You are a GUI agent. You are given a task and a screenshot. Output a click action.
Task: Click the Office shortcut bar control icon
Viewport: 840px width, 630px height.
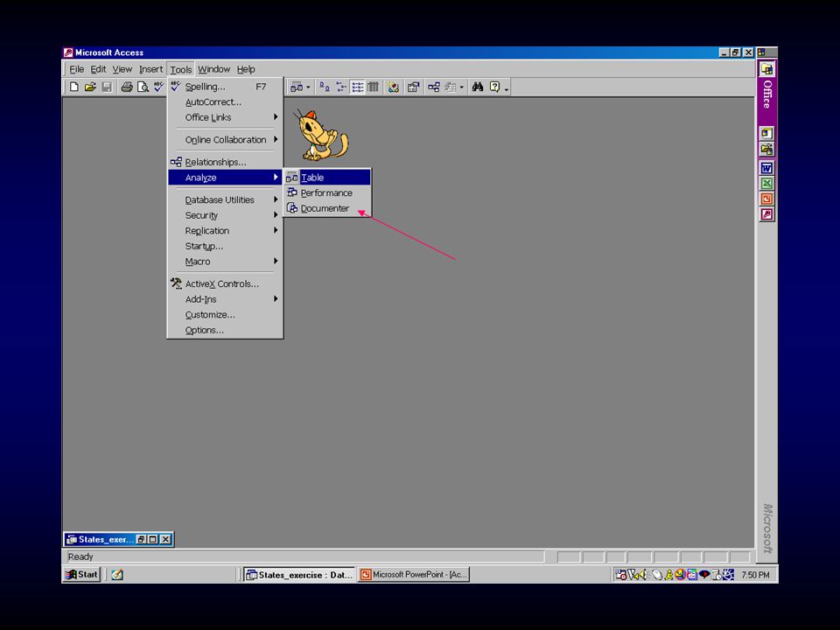click(761, 52)
